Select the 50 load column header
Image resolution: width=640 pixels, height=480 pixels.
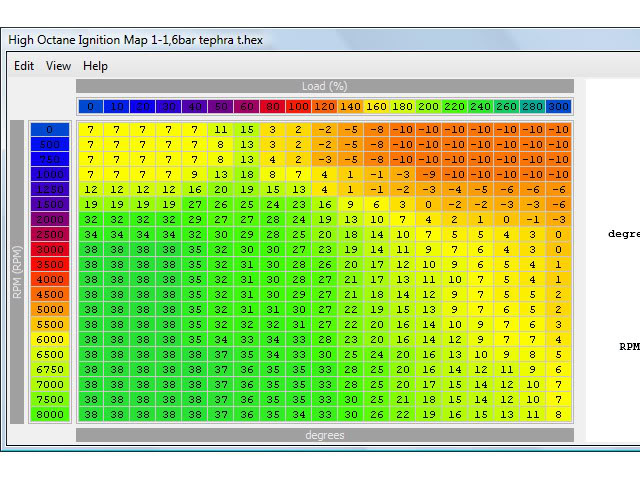tap(220, 107)
